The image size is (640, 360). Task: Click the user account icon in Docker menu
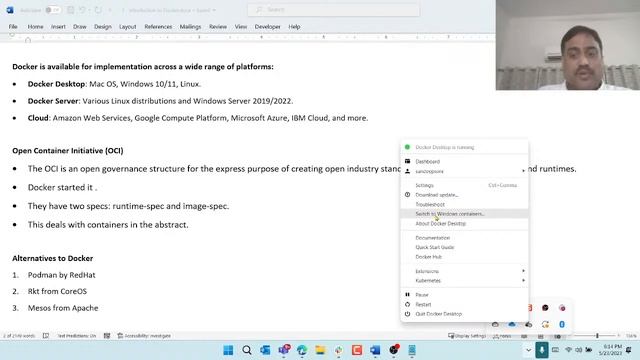click(x=407, y=171)
